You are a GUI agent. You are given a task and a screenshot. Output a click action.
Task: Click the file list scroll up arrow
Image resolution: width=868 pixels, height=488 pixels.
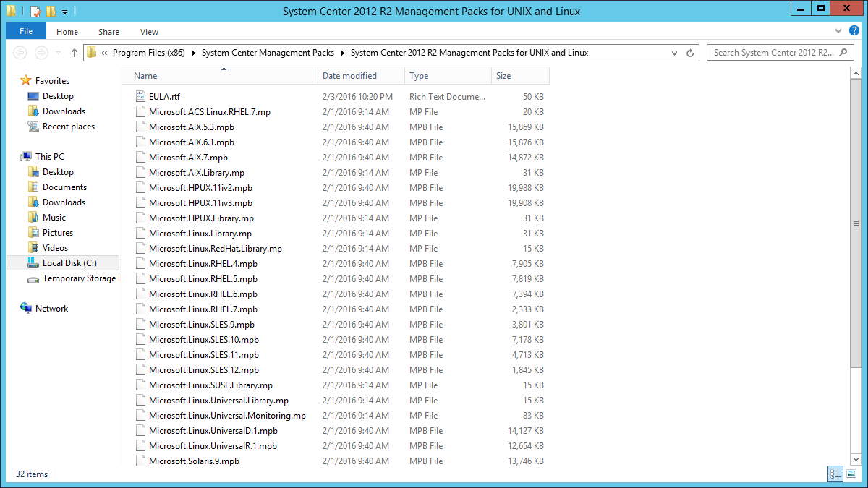[856, 74]
